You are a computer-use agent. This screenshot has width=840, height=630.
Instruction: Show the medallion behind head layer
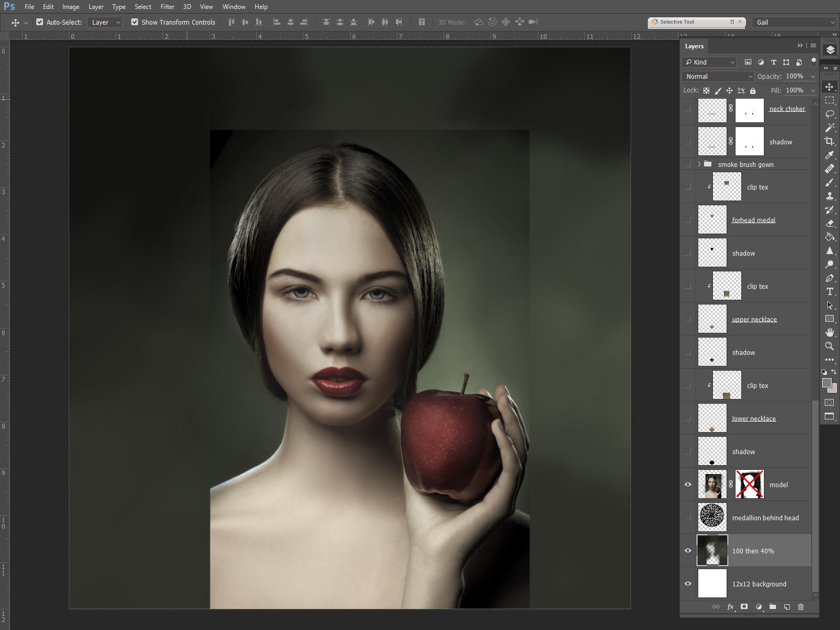(688, 518)
